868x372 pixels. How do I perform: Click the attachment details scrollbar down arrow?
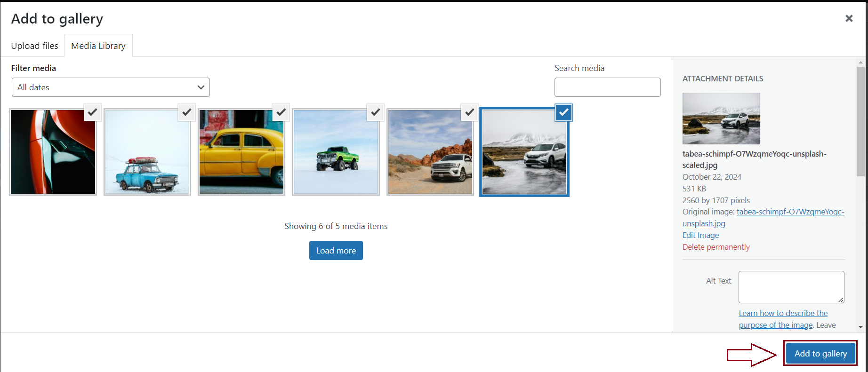point(860,327)
